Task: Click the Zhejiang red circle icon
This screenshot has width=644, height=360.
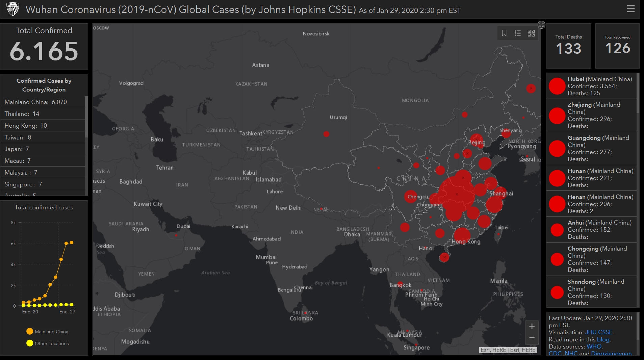Action: (557, 116)
